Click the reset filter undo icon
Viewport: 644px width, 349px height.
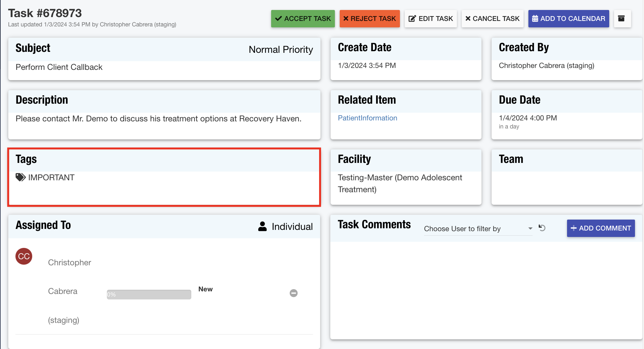[x=542, y=228]
